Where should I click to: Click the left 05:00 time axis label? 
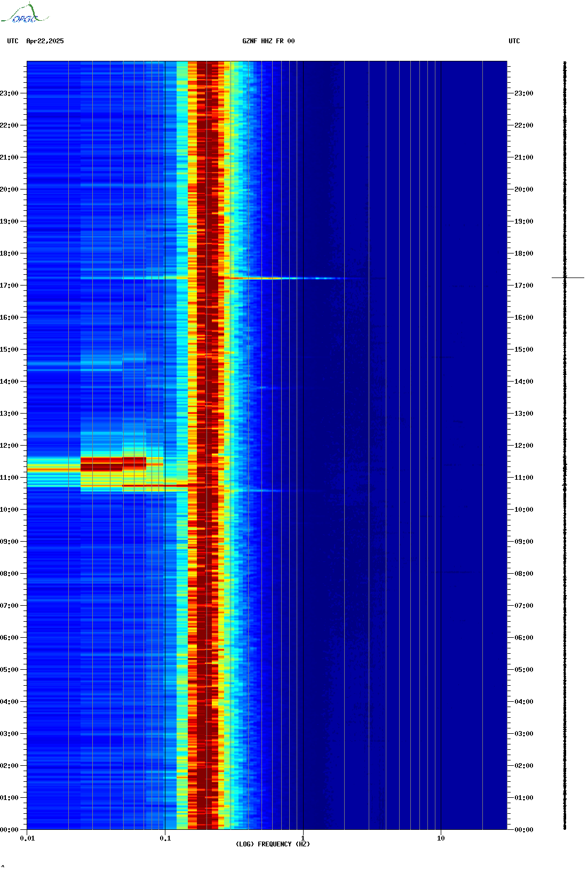9,670
